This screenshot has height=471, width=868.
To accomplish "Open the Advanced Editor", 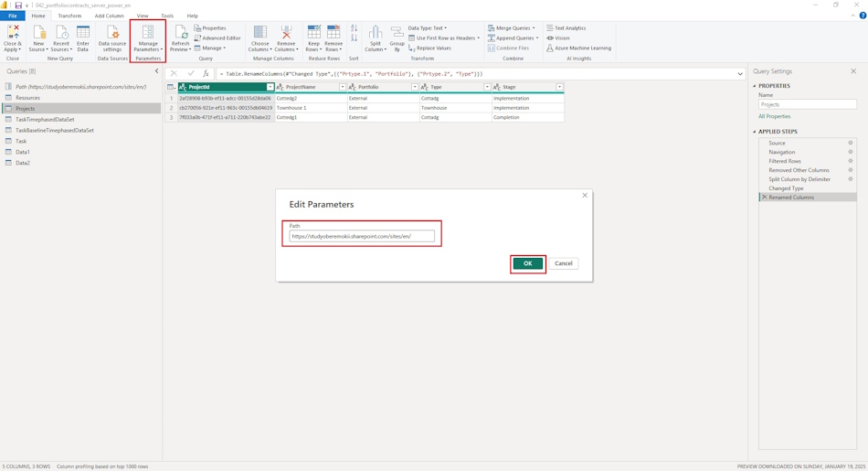I will [x=217, y=38].
